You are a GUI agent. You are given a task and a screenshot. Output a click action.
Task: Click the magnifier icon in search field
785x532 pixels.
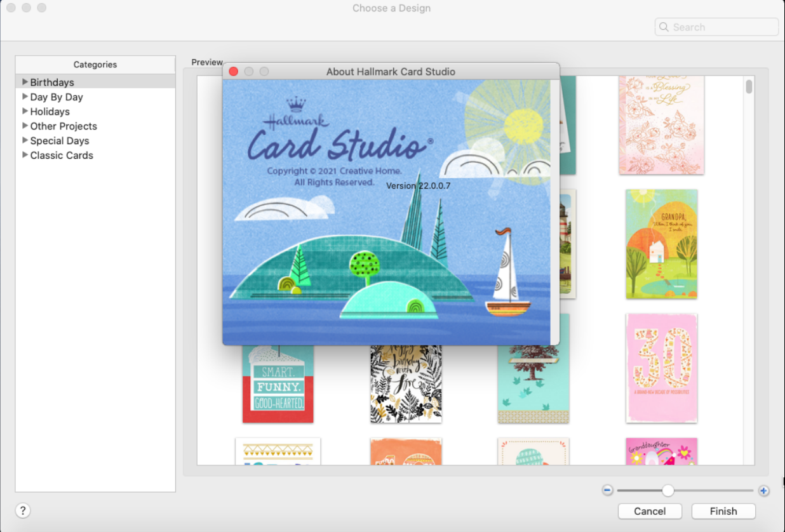click(x=664, y=27)
